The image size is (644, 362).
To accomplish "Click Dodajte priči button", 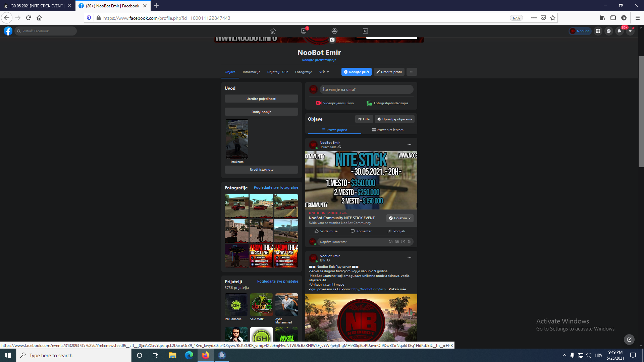I will 356,72.
